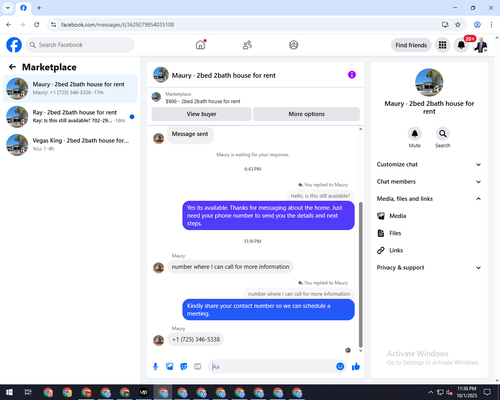Select the phone number message +1 (725) 346-5338

tap(196, 339)
